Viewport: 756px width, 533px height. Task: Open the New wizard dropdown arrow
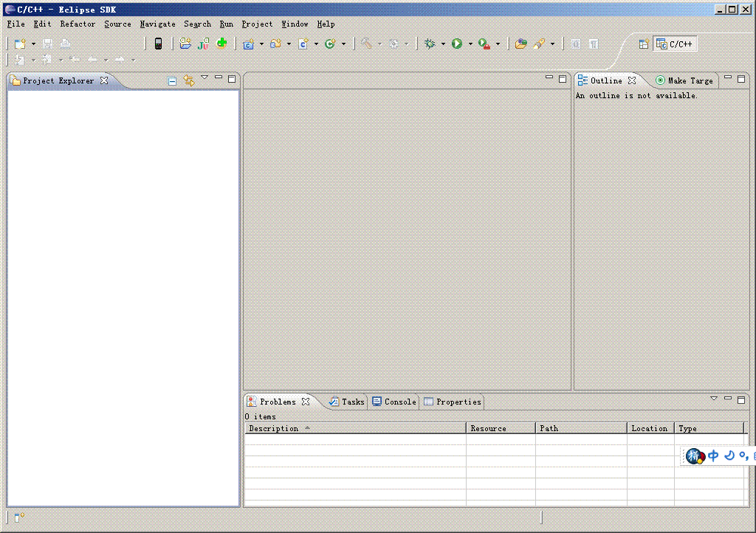point(33,44)
